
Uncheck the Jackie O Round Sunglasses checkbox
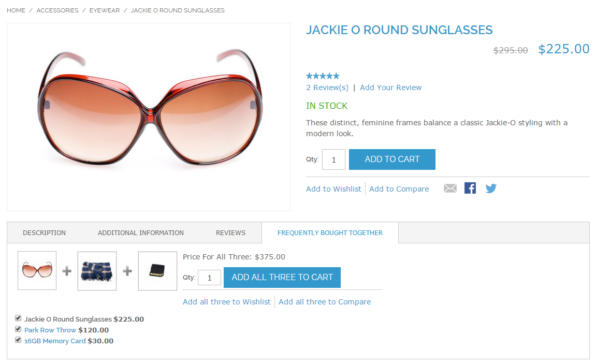coord(18,318)
